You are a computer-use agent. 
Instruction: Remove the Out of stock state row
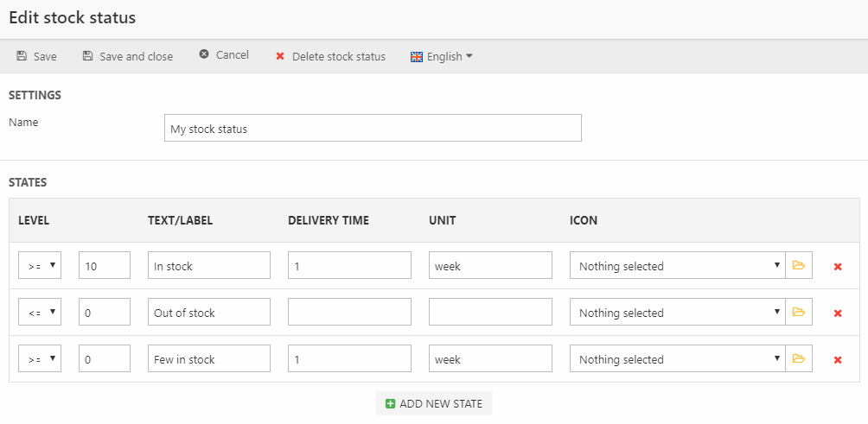click(837, 313)
